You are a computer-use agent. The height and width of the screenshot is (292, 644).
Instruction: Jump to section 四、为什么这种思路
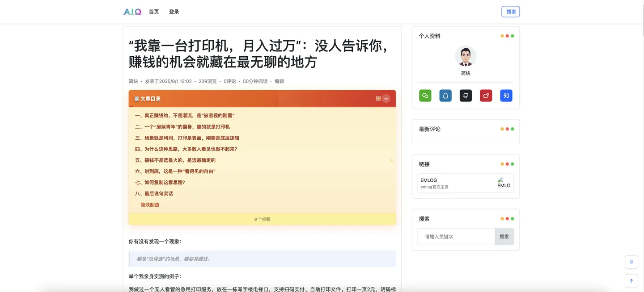click(x=186, y=149)
